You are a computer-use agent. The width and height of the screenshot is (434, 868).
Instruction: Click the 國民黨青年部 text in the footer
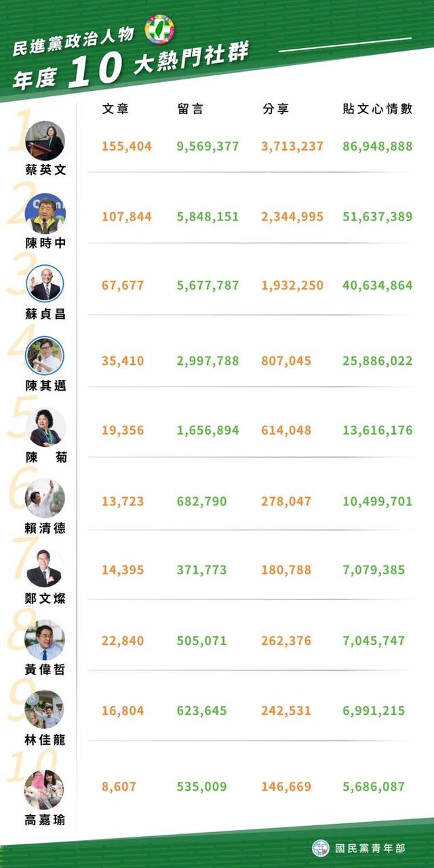pyautogui.click(x=370, y=848)
